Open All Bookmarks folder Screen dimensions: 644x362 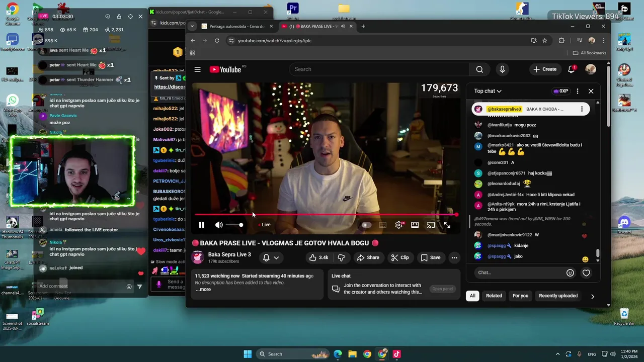click(590, 53)
